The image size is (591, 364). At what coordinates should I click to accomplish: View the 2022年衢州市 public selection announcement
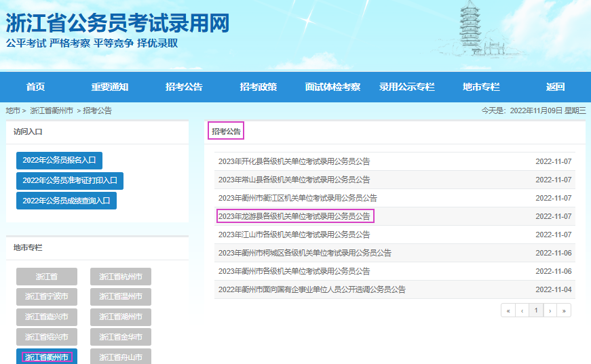click(x=312, y=289)
